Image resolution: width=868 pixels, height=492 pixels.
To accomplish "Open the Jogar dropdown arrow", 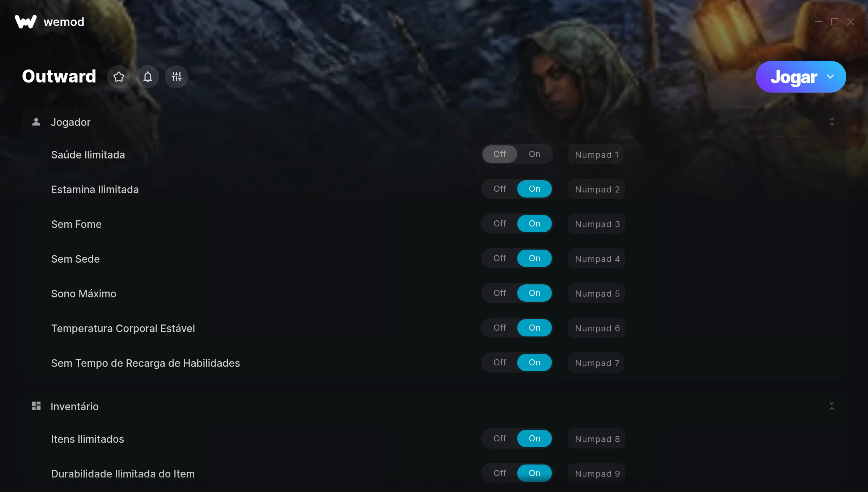I will point(830,77).
